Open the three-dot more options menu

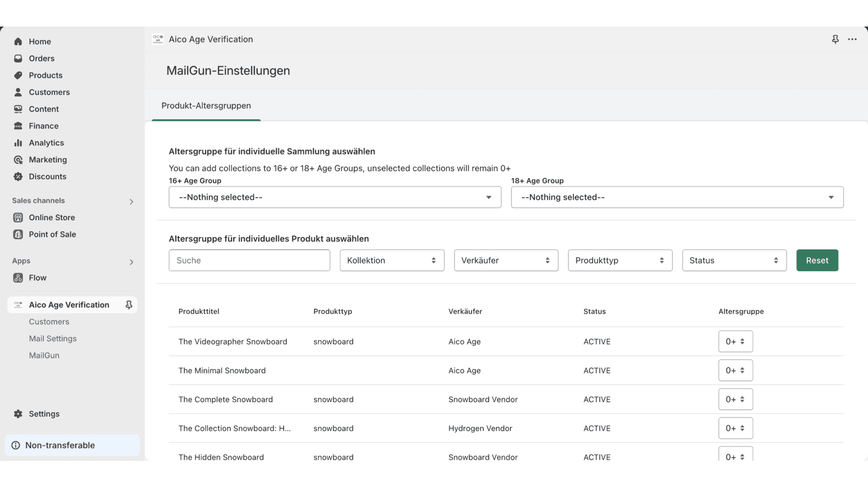pos(852,40)
